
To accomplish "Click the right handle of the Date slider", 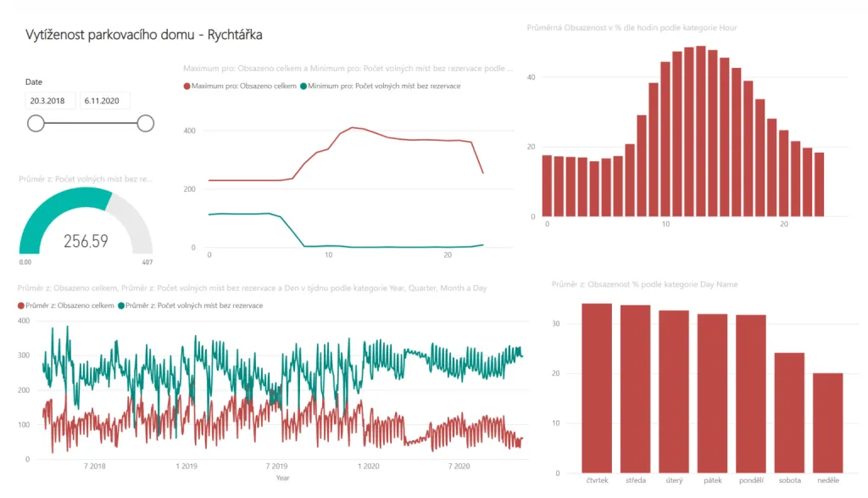I will tap(146, 124).
